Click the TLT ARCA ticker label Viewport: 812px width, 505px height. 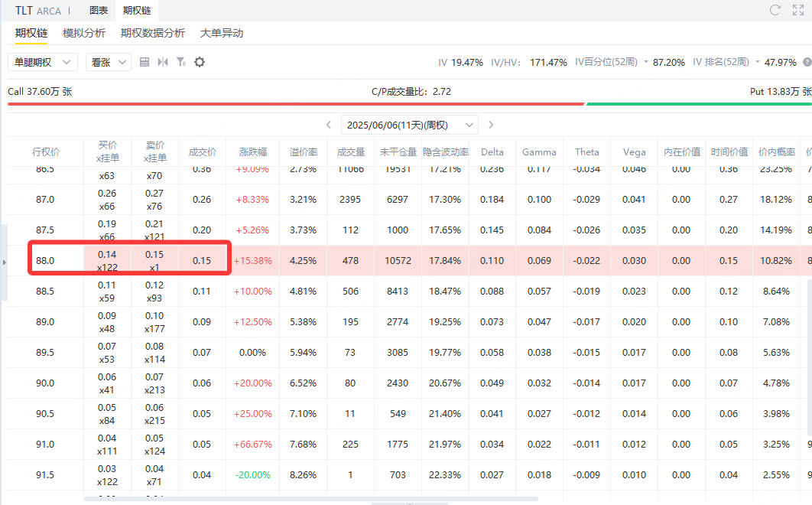point(37,11)
